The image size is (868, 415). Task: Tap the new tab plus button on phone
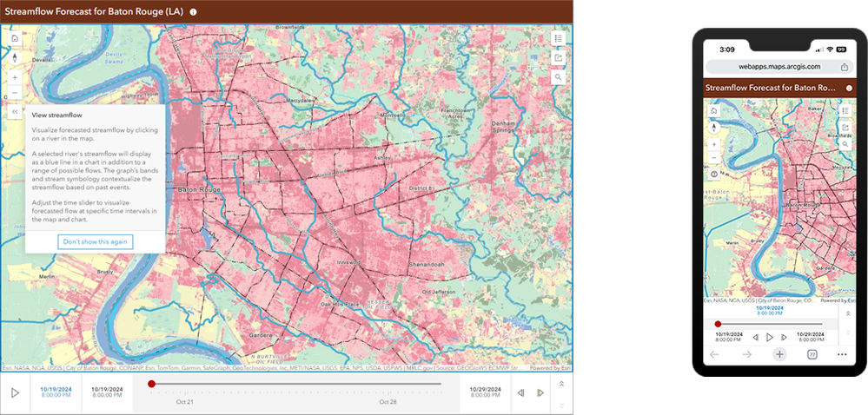779,355
